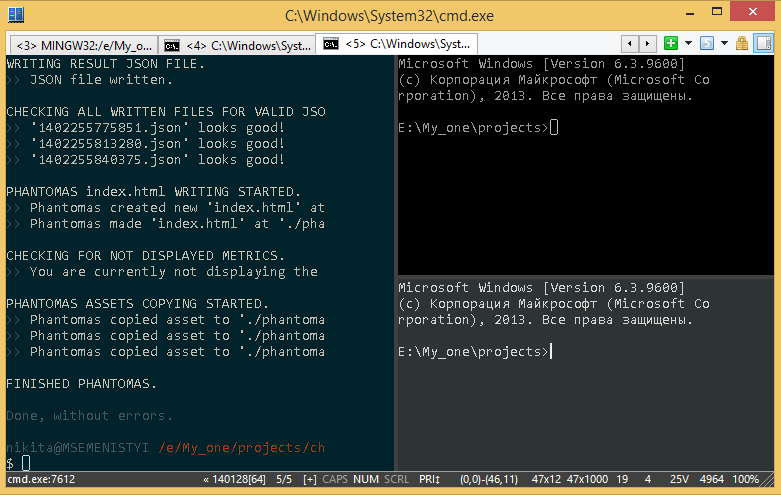Focus the MINGW32 bash prompt line
The width and height of the screenshot is (781, 495).
point(18,464)
